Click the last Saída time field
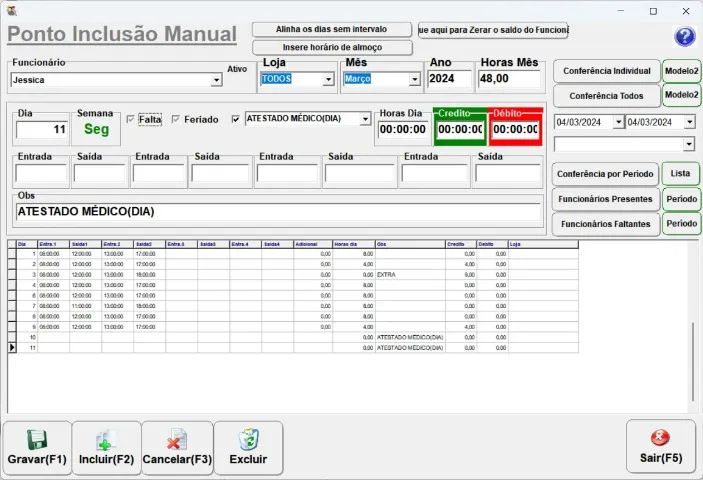Viewport: 703px width, 480px height. pyautogui.click(x=508, y=173)
